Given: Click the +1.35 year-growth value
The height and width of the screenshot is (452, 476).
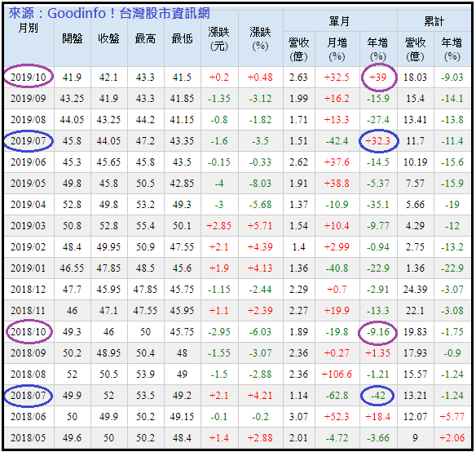Looking at the screenshot, I should pos(378,353).
